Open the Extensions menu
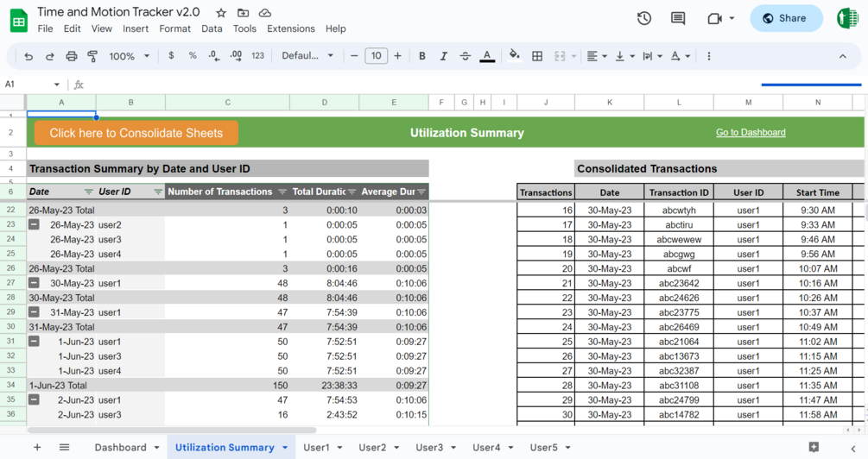 point(290,28)
